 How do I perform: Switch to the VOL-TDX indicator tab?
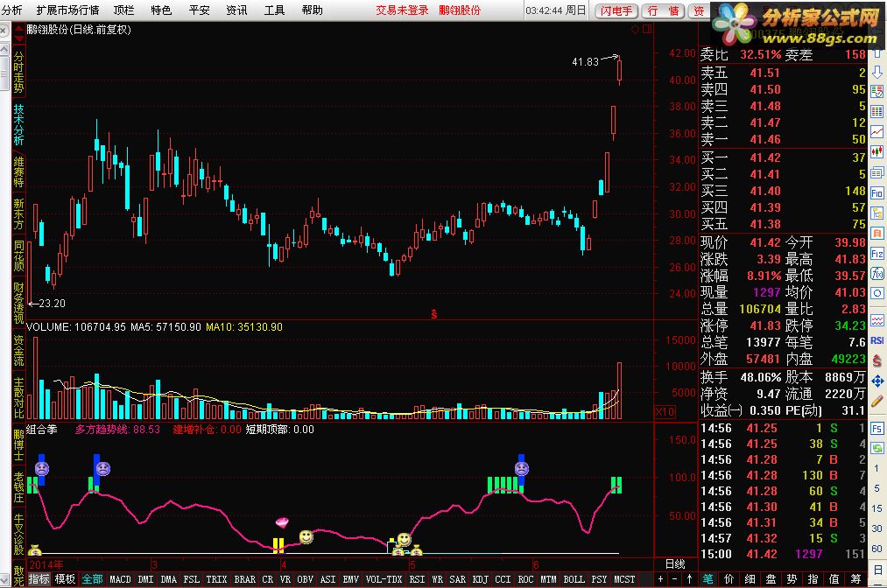tap(384, 579)
